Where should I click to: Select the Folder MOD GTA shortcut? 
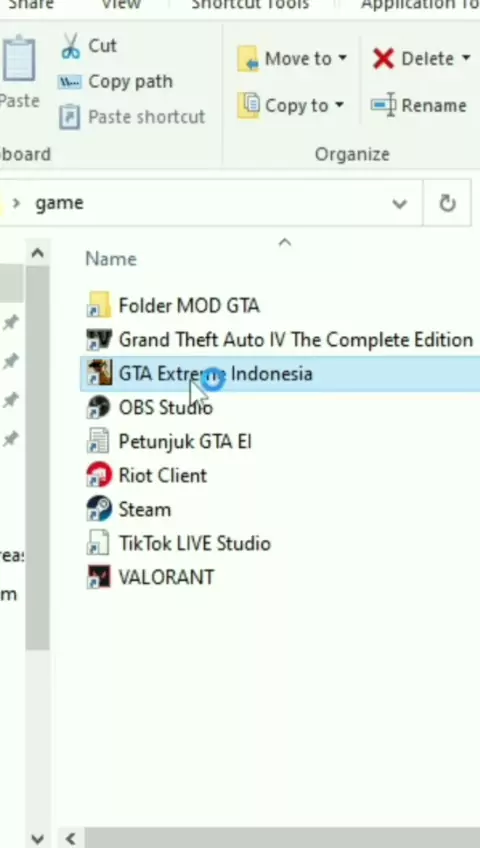pos(173,306)
